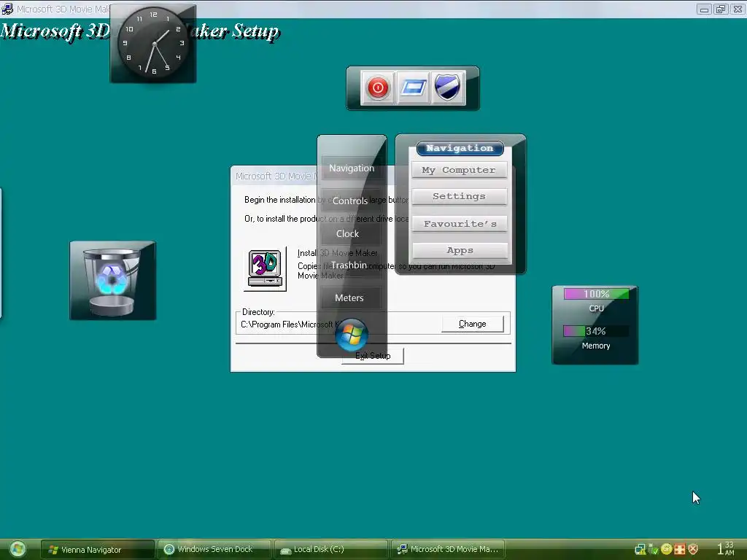Minimize the setup window
This screenshot has width=747, height=560.
pyautogui.click(x=704, y=9)
